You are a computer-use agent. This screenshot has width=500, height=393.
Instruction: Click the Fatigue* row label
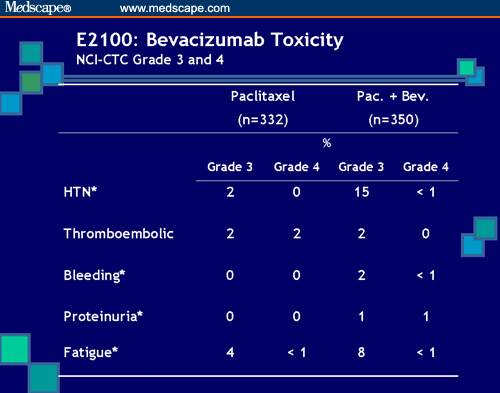[x=91, y=353]
